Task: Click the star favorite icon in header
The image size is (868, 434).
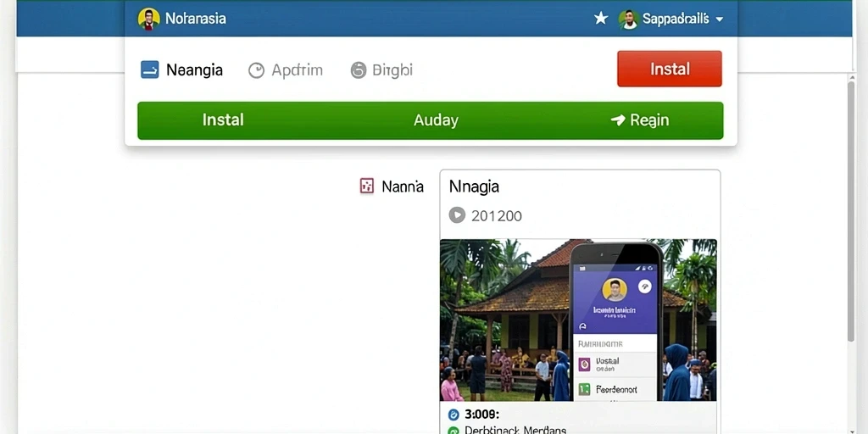Action: 601,19
